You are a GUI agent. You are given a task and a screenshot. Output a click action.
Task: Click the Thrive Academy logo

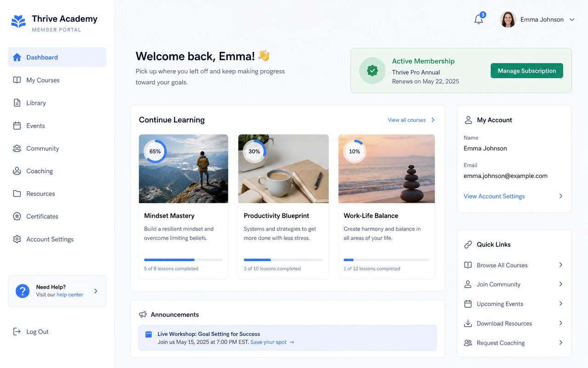18,21
